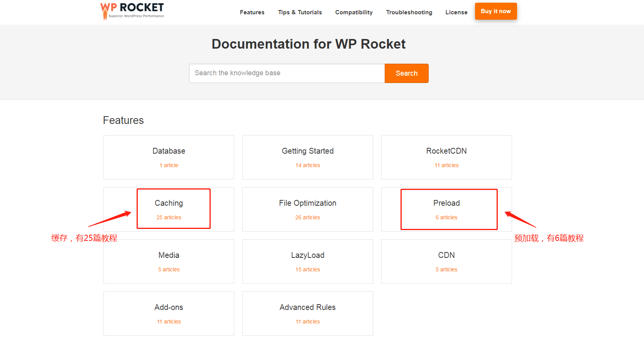Open the Troubleshooting menu item

pos(409,12)
